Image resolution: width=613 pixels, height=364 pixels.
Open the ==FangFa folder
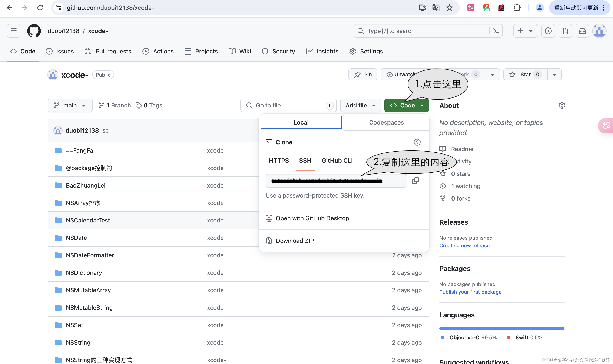pyautogui.click(x=79, y=151)
